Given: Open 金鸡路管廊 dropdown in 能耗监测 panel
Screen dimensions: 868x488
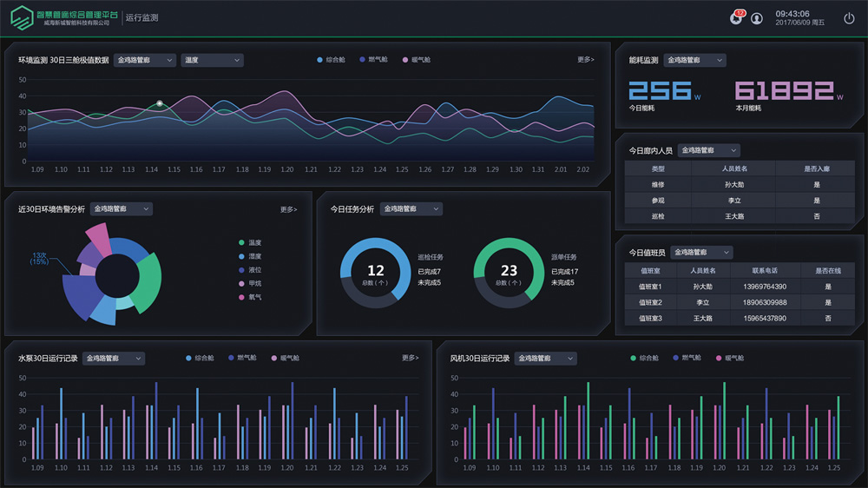Looking at the screenshot, I should pos(694,60).
